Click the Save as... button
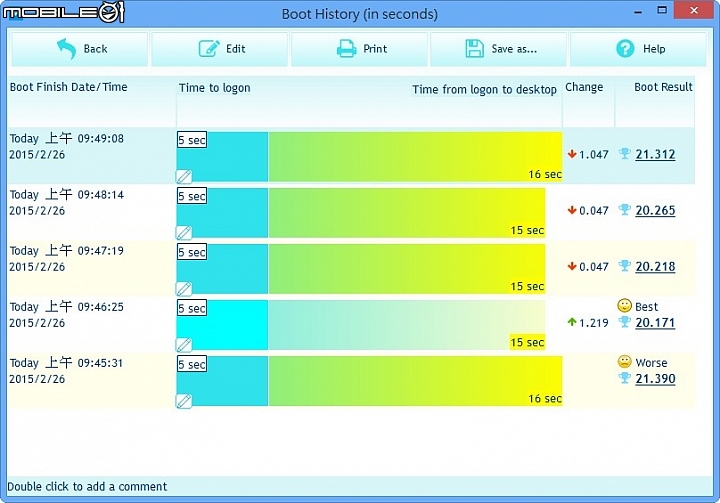Viewport: 720px width, 503px height. 498,49
